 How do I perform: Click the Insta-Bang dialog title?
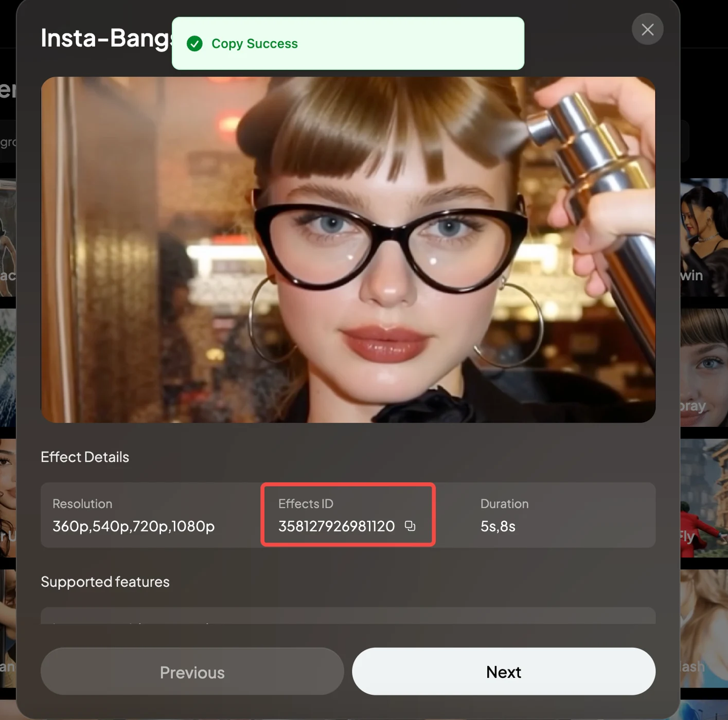pyautogui.click(x=105, y=38)
